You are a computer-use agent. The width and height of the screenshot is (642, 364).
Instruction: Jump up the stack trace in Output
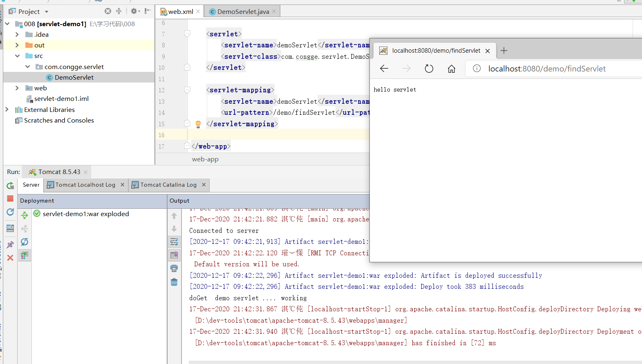[174, 216]
